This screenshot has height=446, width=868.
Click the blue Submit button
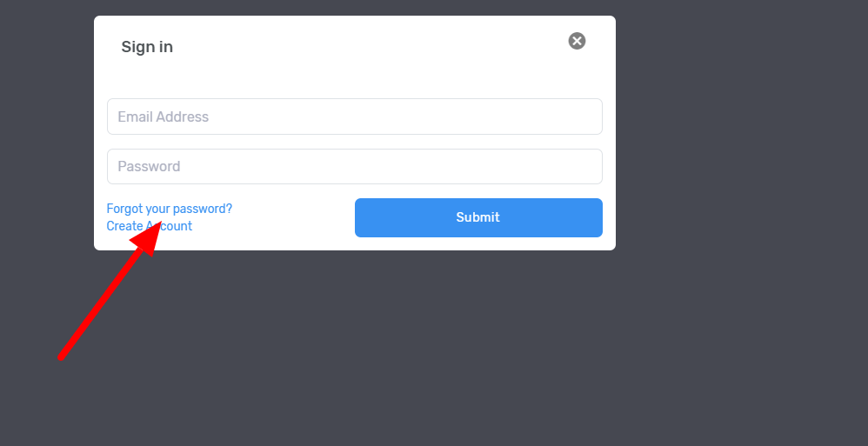click(478, 217)
